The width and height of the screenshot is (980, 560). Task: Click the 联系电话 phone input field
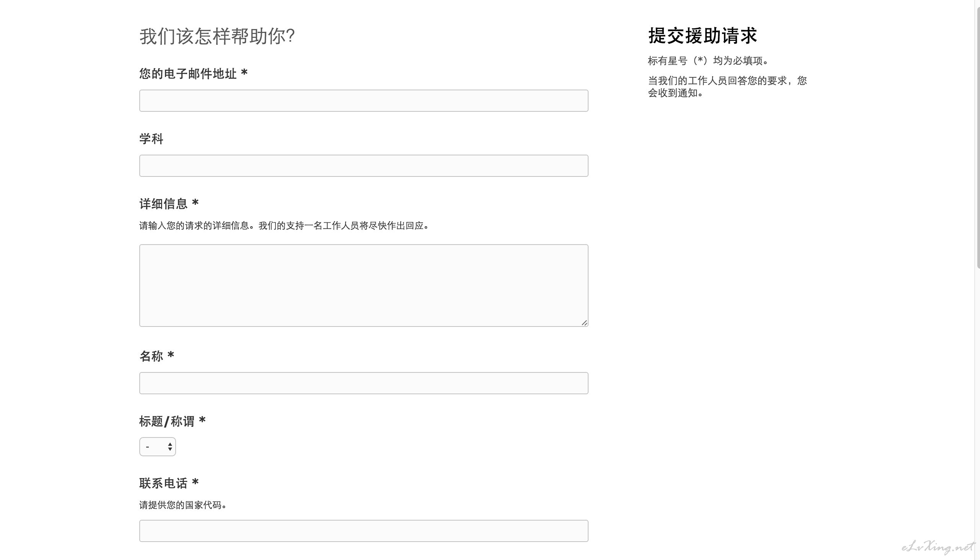(363, 531)
